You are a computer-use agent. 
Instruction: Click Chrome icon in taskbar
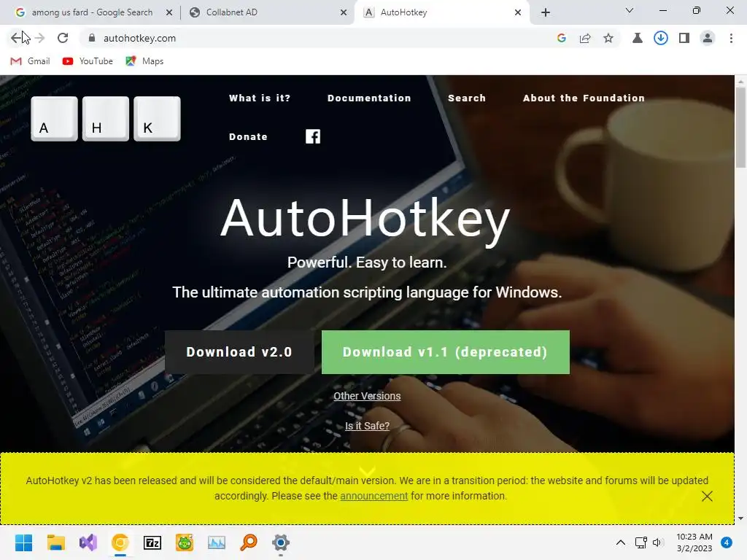coord(120,542)
